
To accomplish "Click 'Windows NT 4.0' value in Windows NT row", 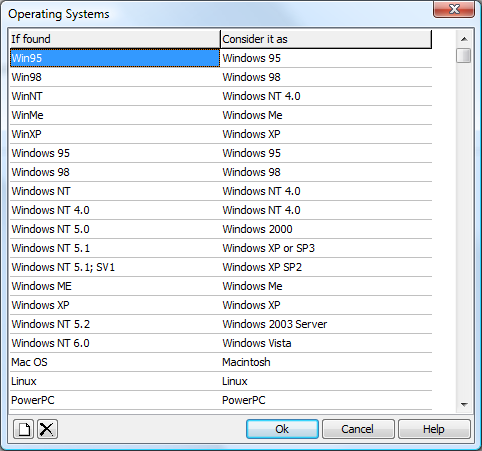I will [326, 191].
